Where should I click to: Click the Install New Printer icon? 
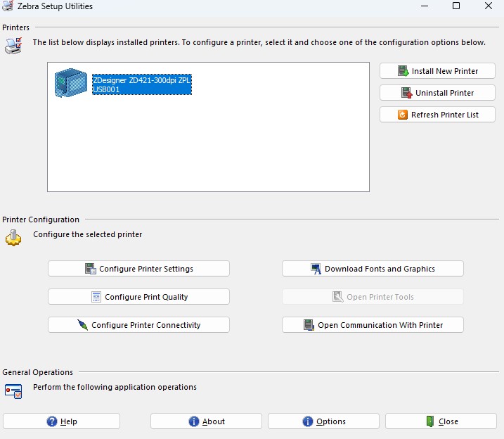(403, 71)
